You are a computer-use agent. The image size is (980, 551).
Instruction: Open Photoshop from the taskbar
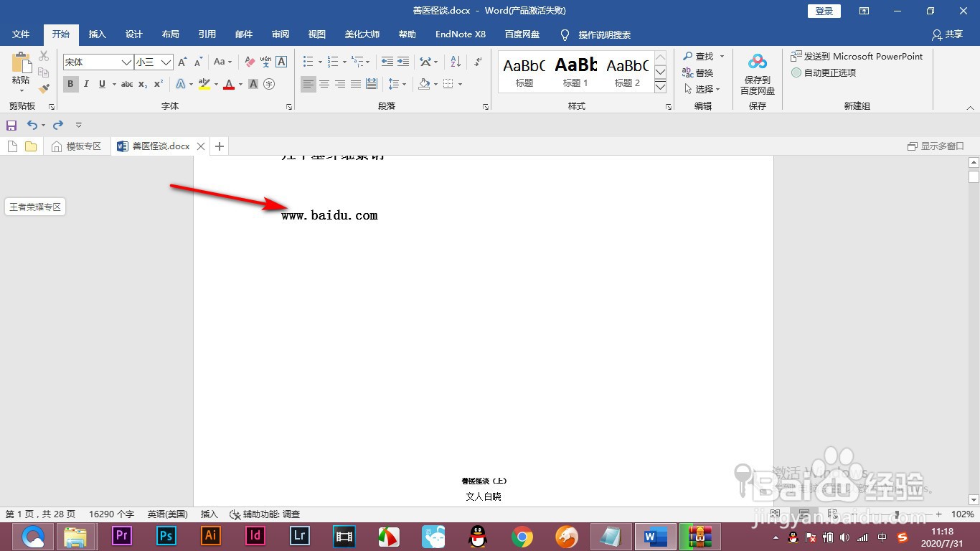coord(166,536)
